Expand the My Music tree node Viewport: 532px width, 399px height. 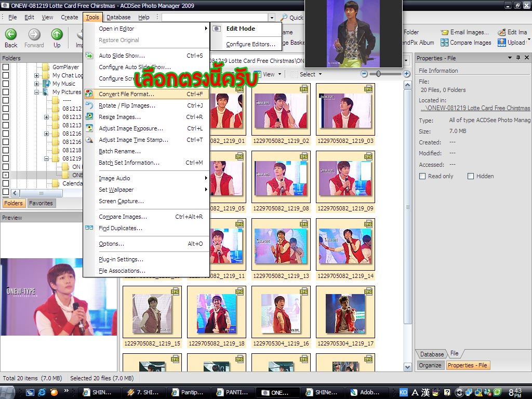click(37, 84)
